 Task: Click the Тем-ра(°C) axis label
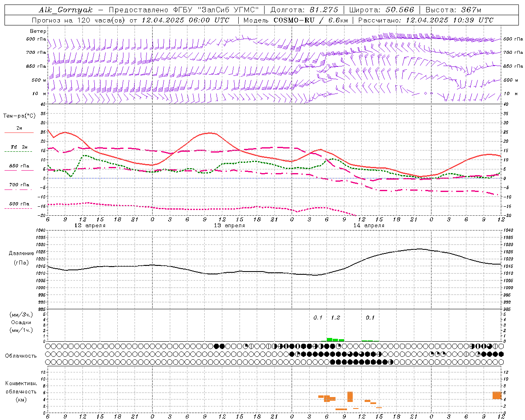19,116
